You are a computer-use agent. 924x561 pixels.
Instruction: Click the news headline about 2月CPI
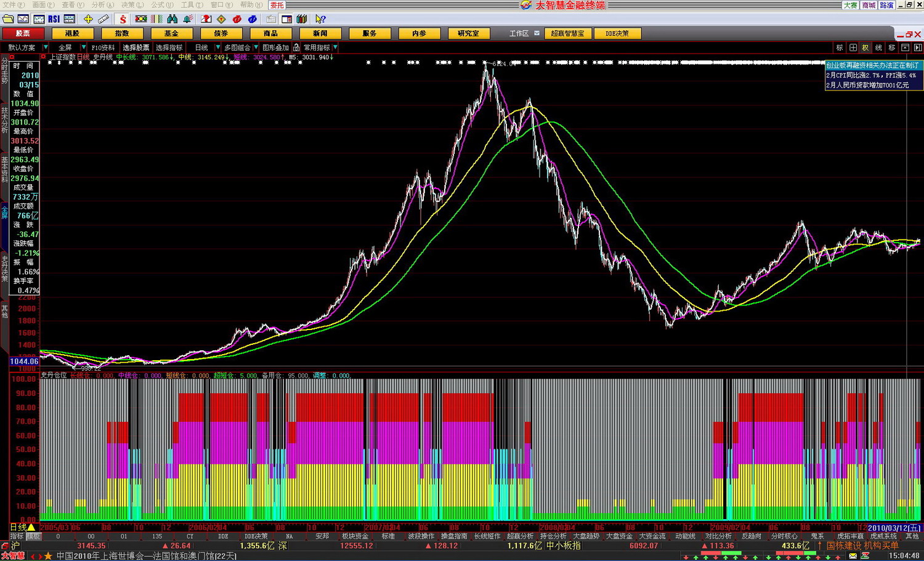point(871,75)
